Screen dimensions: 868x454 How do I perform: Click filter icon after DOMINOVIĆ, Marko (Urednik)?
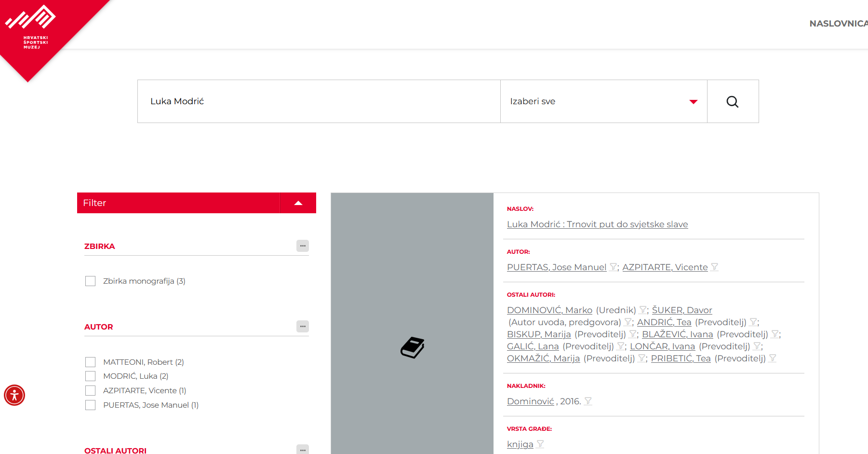(x=642, y=310)
